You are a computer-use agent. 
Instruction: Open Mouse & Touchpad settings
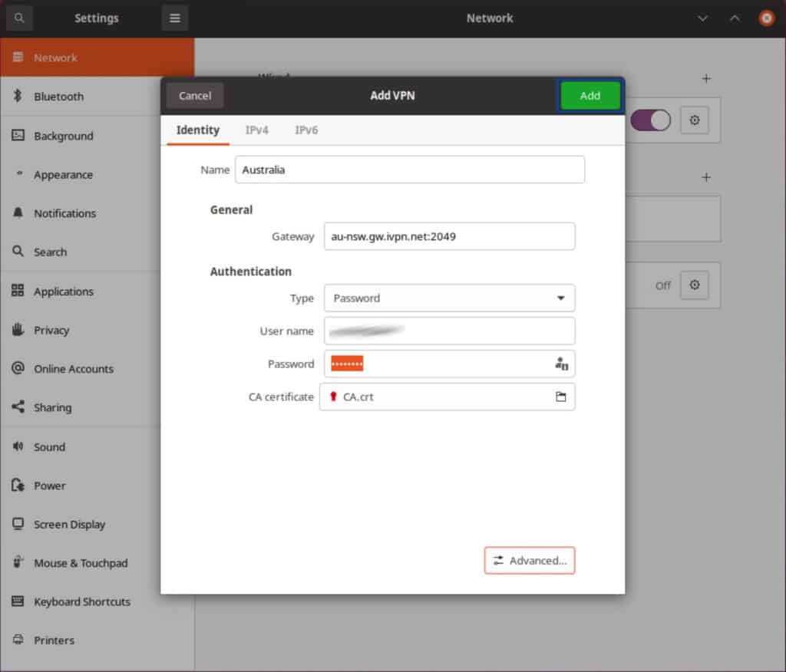point(80,563)
